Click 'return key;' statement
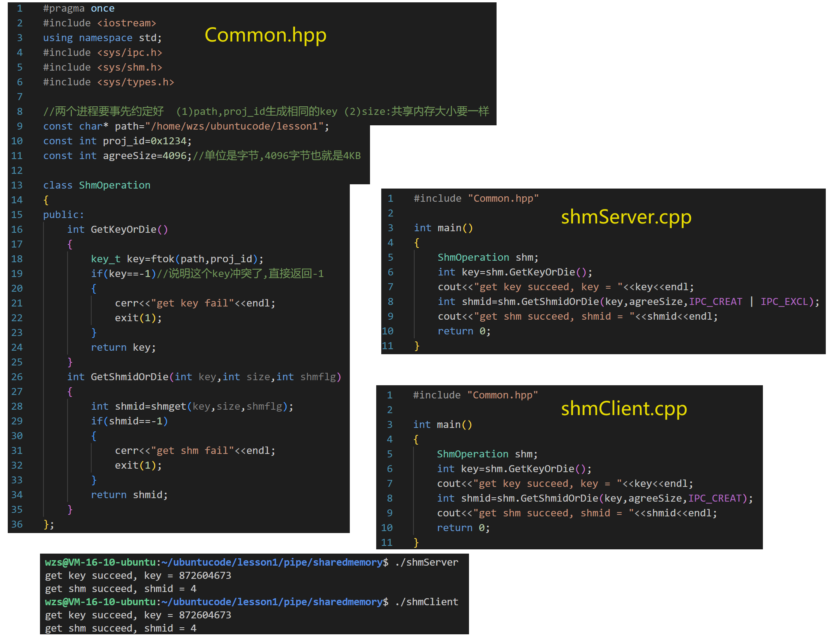This screenshot has width=832, height=644. click(123, 348)
